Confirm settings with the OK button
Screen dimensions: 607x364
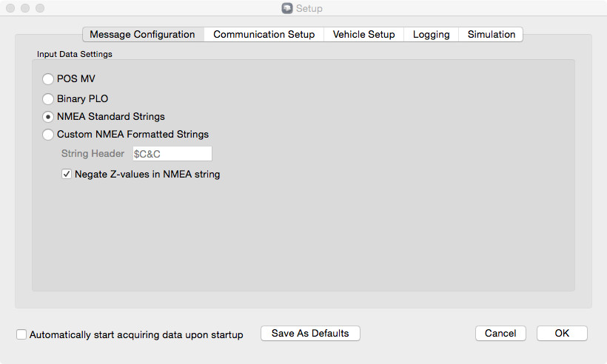tap(562, 334)
